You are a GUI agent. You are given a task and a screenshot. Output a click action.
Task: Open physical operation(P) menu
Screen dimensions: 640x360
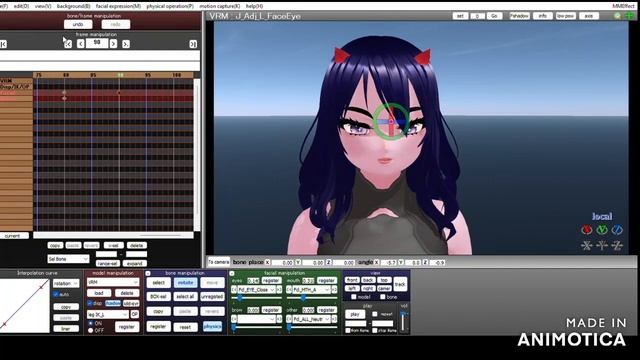click(170, 6)
